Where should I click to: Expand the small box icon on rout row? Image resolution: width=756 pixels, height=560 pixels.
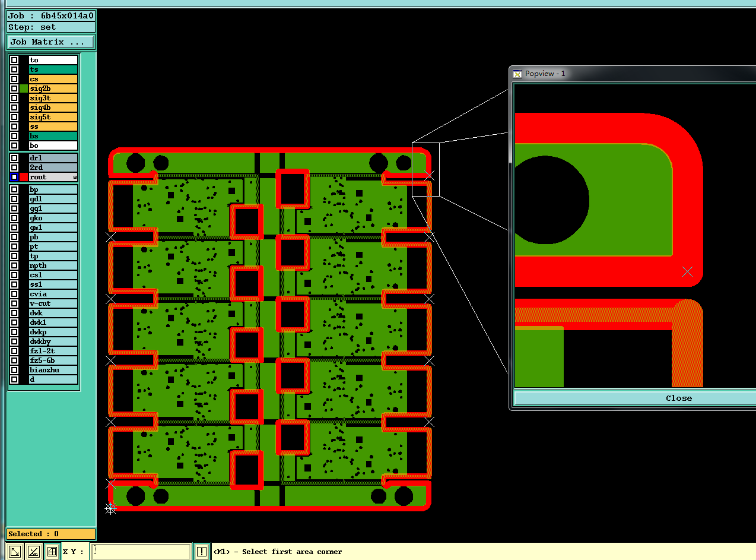coord(75,177)
